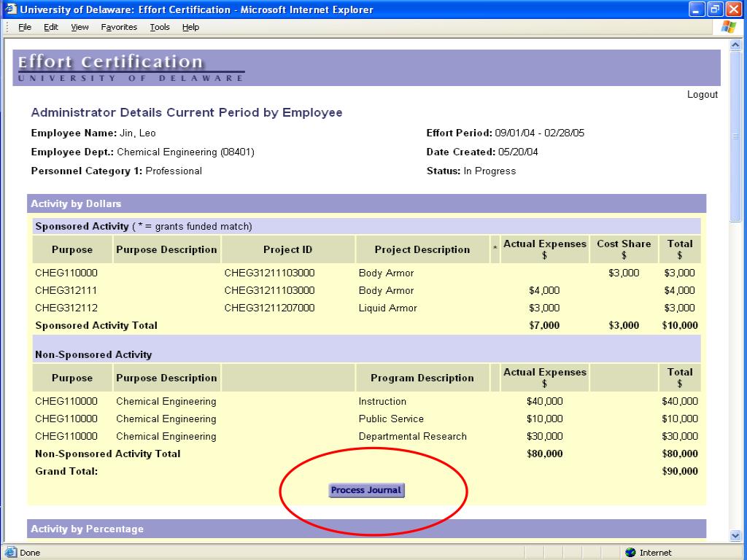
Task: Click the Logout link
Action: pyautogui.click(x=702, y=94)
